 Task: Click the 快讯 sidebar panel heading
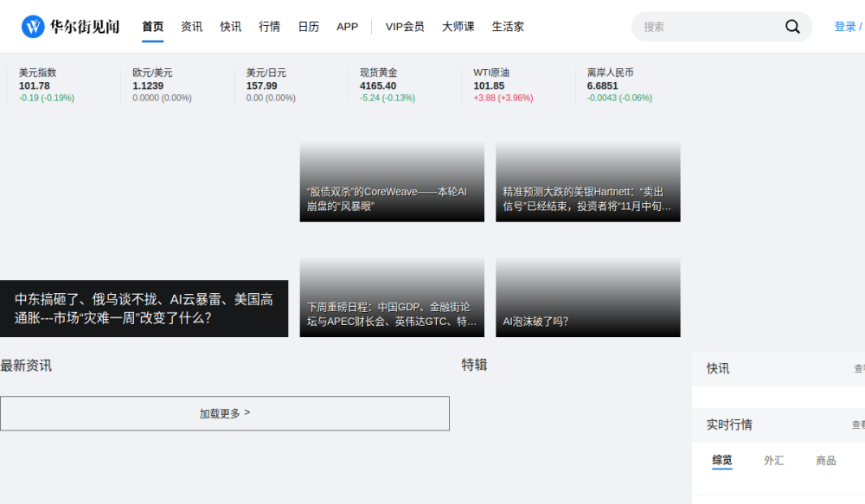tap(718, 368)
